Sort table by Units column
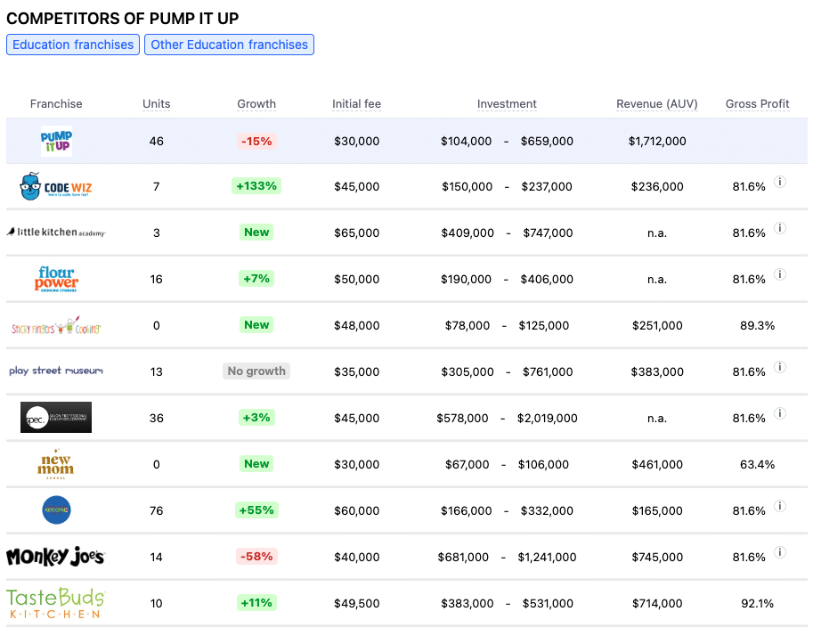813x644 pixels. [157, 103]
